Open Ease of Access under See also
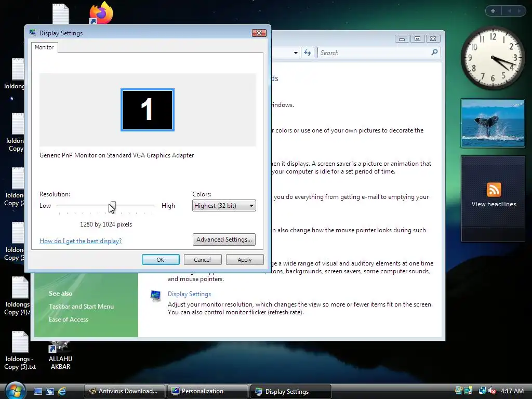This screenshot has height=399, width=532. coord(68,320)
